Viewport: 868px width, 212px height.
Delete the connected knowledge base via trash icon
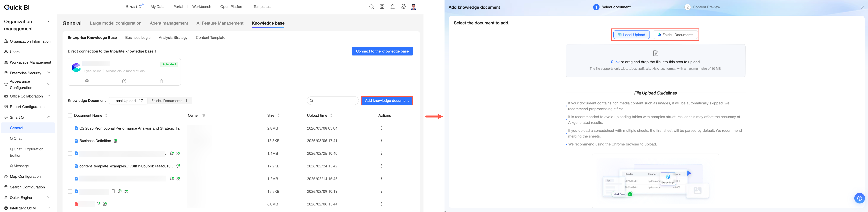pyautogui.click(x=161, y=81)
